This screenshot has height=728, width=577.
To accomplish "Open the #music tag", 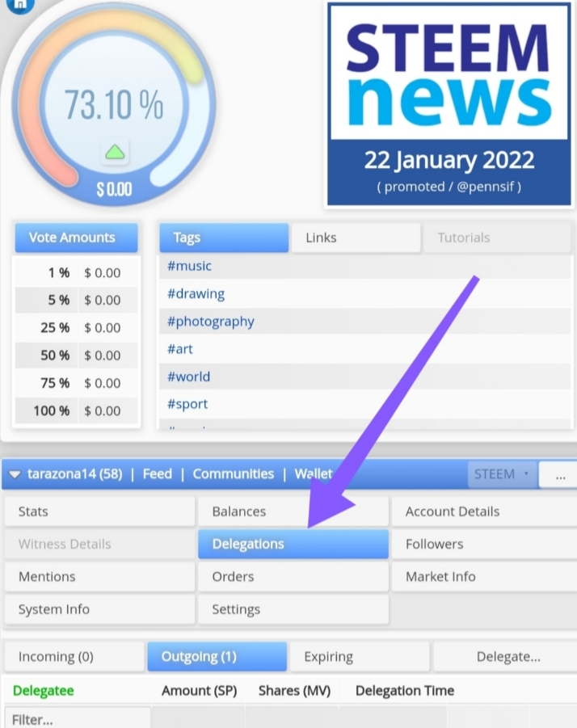I will [189, 266].
